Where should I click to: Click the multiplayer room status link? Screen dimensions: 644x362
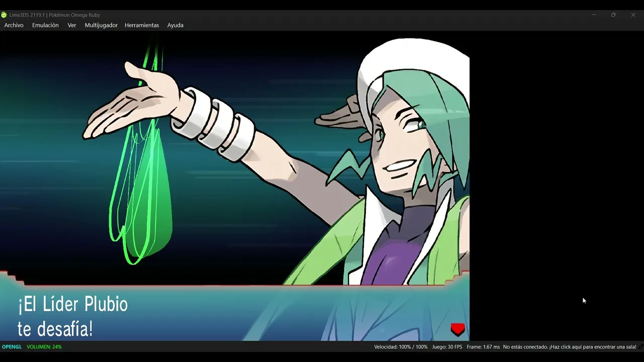[x=570, y=347]
